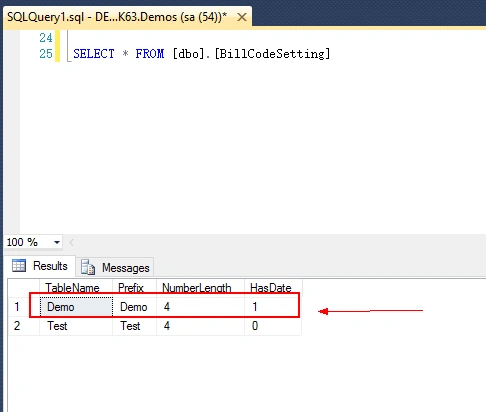Select the Demo cell under Prefix
486x412 pixels.
click(x=135, y=307)
